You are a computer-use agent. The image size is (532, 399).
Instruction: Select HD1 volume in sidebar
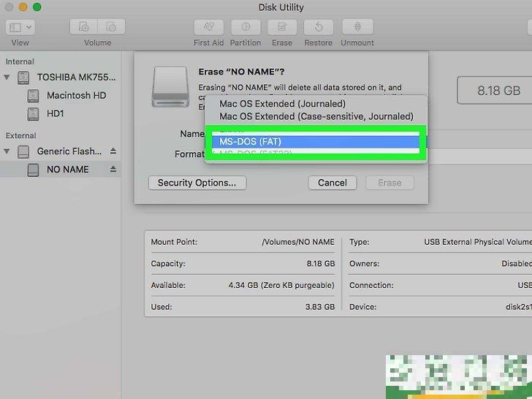pos(56,114)
